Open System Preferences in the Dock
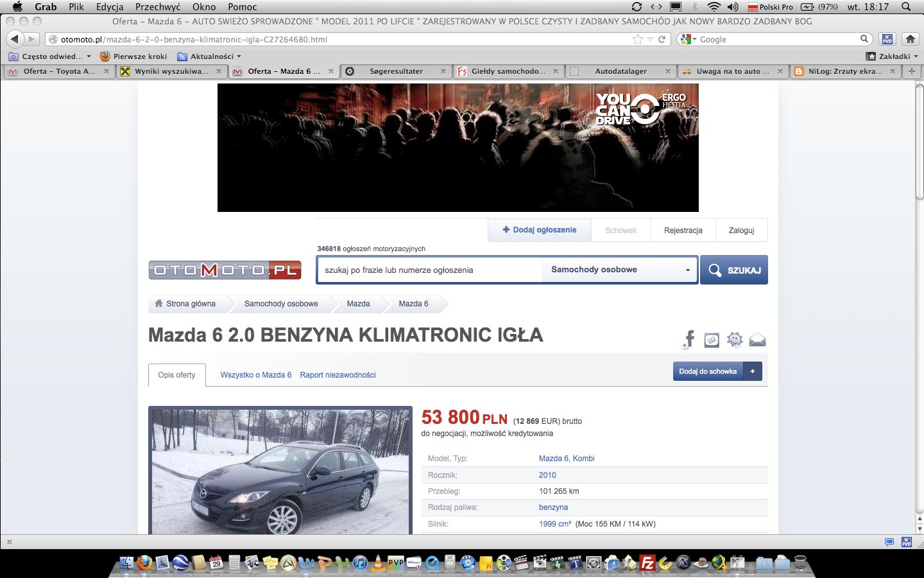Image resolution: width=924 pixels, height=578 pixels. (594, 563)
